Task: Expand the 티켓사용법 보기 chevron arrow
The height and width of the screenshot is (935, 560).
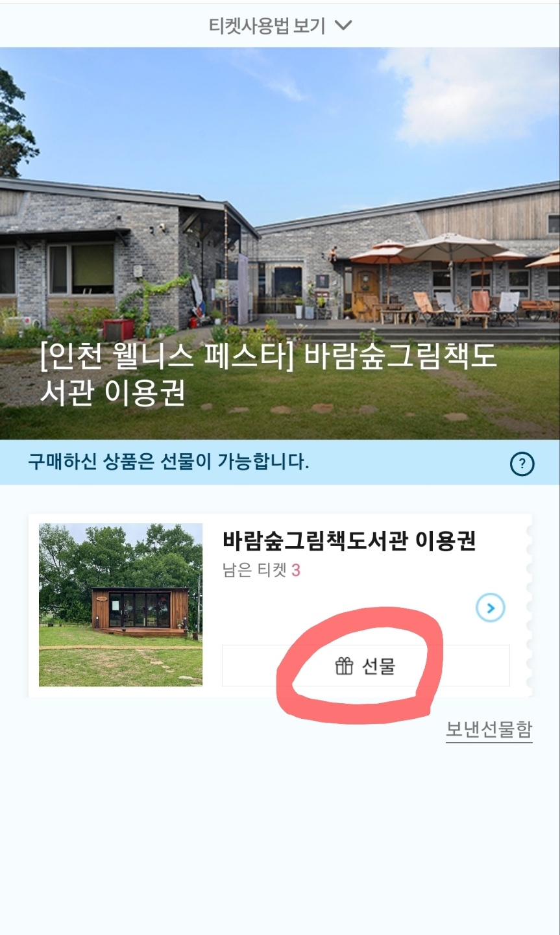Action: [343, 25]
